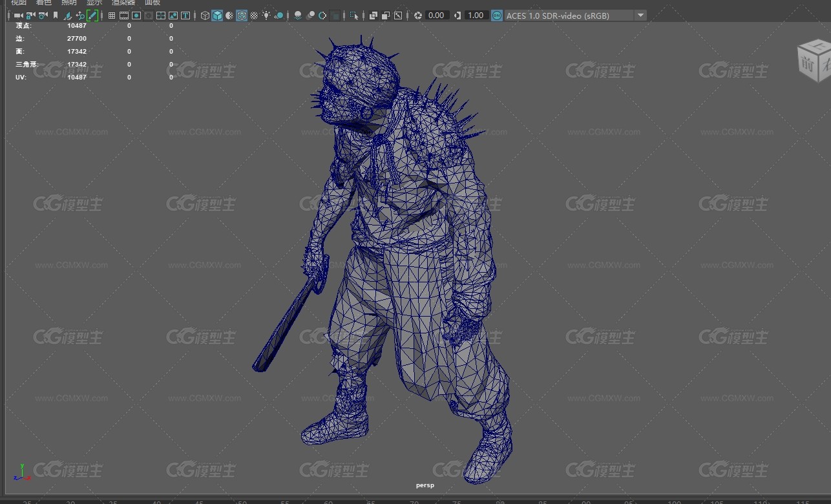Click the Image Plane icon

(x=68, y=15)
